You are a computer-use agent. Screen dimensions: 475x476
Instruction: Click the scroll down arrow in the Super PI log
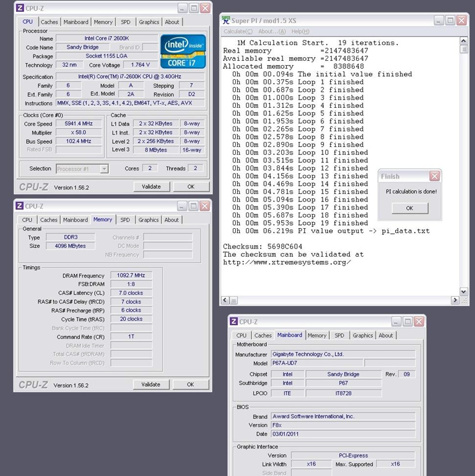[x=463, y=292]
